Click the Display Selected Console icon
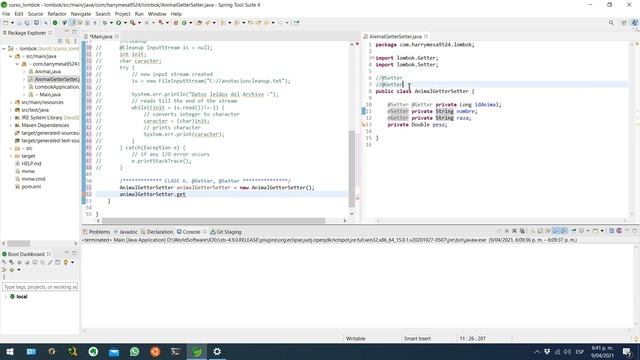 [x=582, y=231]
